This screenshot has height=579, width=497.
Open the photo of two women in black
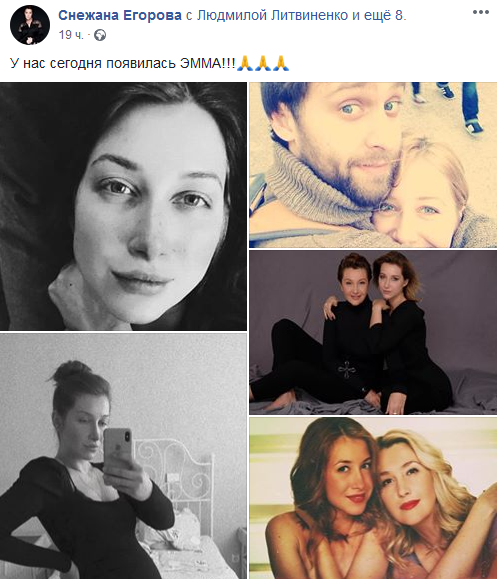tap(373, 332)
